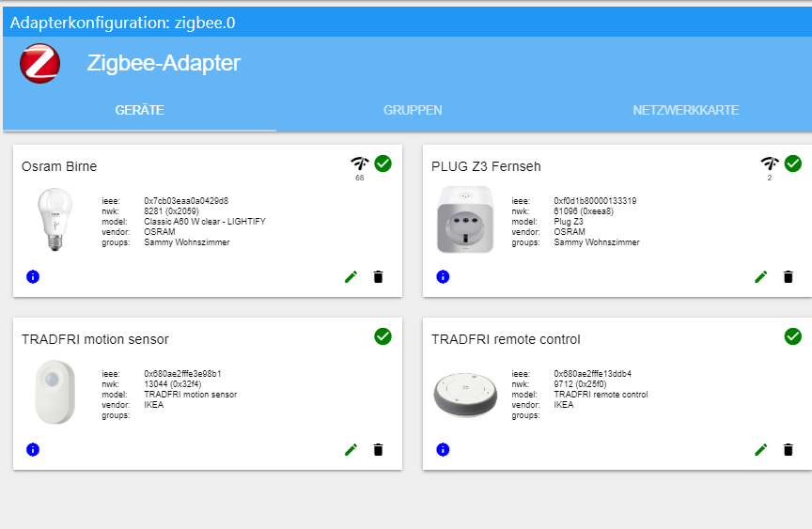This screenshot has width=812, height=529.
Task: Click the Zigbee-Adapter heading
Action: [x=164, y=63]
